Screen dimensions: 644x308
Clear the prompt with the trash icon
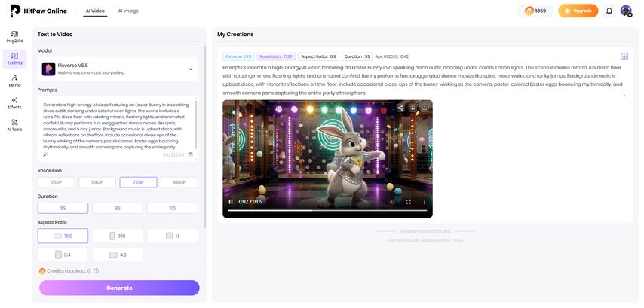point(190,154)
